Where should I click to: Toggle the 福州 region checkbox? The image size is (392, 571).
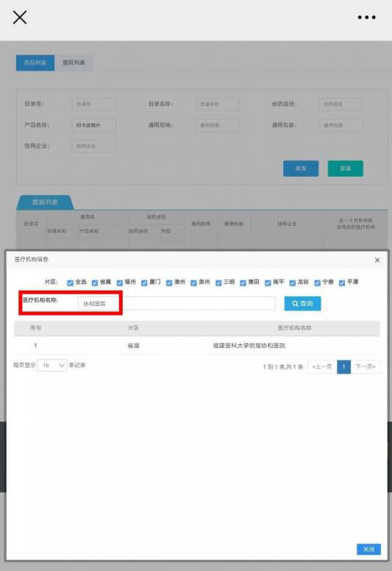pyautogui.click(x=120, y=283)
